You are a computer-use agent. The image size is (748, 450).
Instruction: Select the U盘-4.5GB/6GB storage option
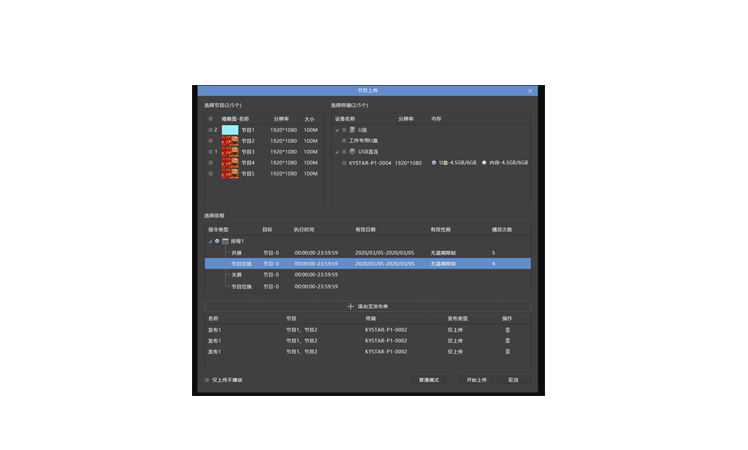click(x=434, y=162)
